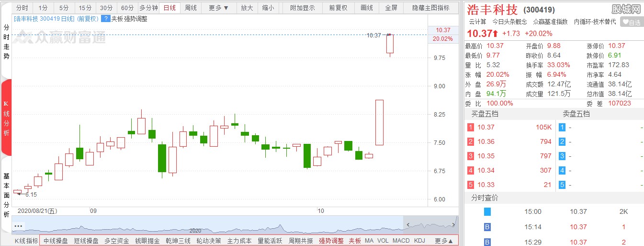Click the blue square marker at 15:00
The height and width of the screenshot is (246, 644).
click(487, 211)
